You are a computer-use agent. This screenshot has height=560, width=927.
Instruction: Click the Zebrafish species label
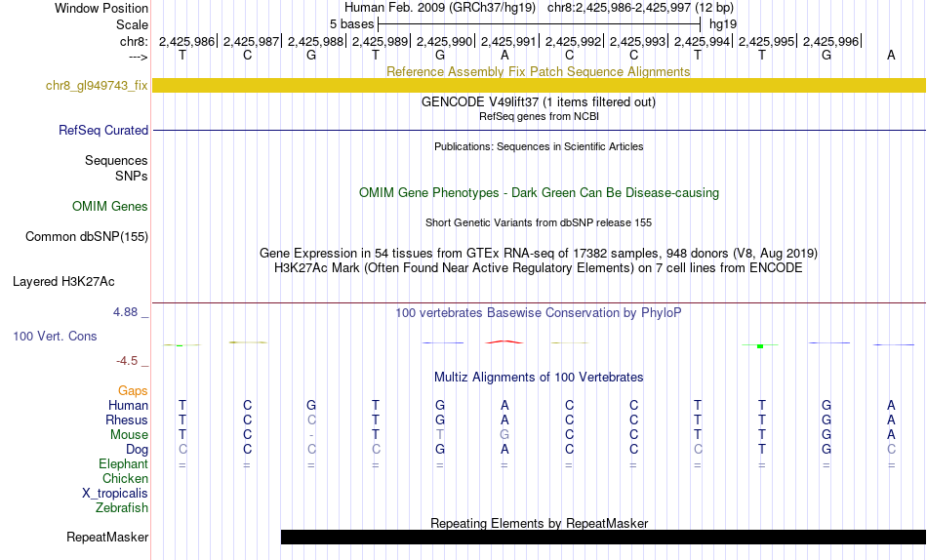coord(122,507)
